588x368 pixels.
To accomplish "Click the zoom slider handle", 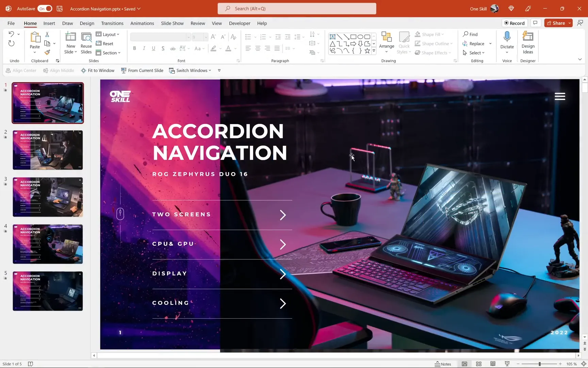I will [539, 364].
